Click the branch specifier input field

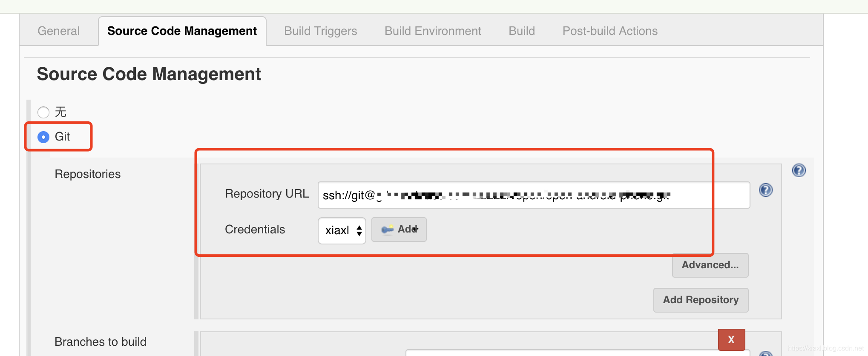(578, 353)
